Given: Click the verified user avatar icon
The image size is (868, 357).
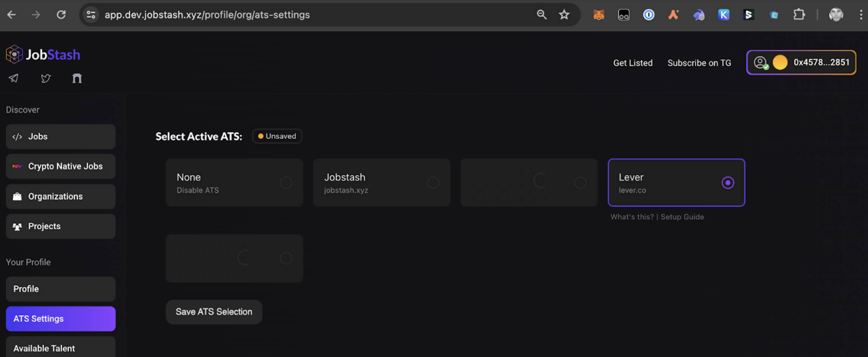Looking at the screenshot, I should coord(761,62).
